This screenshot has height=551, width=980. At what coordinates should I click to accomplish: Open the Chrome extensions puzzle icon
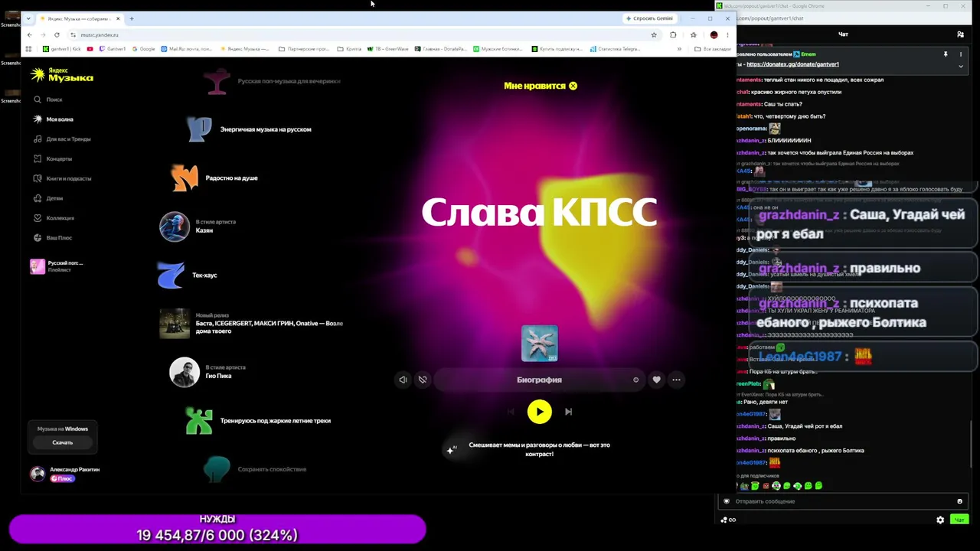(x=673, y=34)
